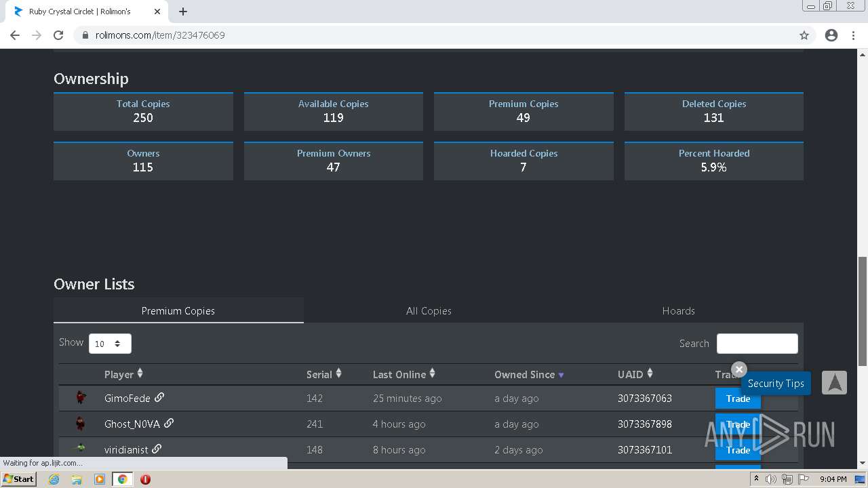Viewport: 868px width, 488px height.
Task: Click the Deleted Copies stat card
Action: coord(714,112)
